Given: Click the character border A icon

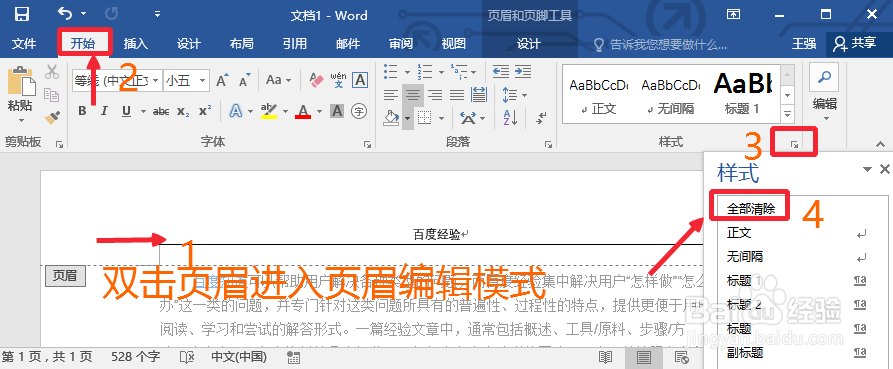Looking at the screenshot, I should 359,80.
